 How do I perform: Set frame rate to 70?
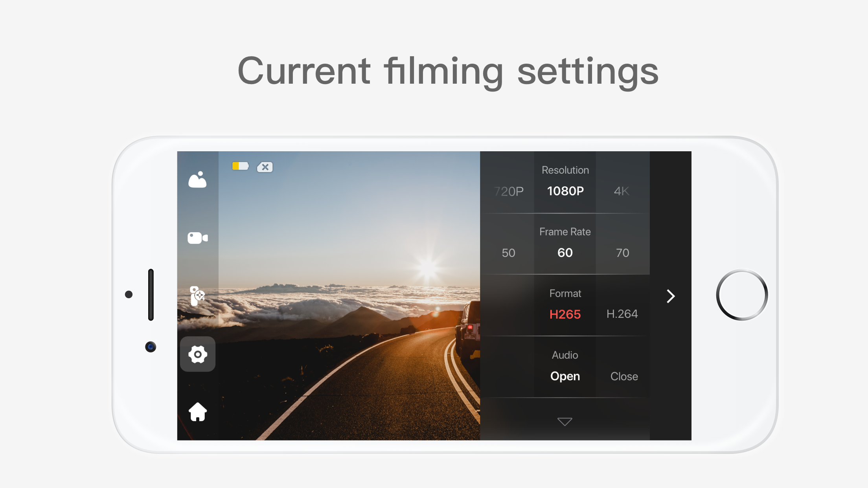[x=622, y=253]
